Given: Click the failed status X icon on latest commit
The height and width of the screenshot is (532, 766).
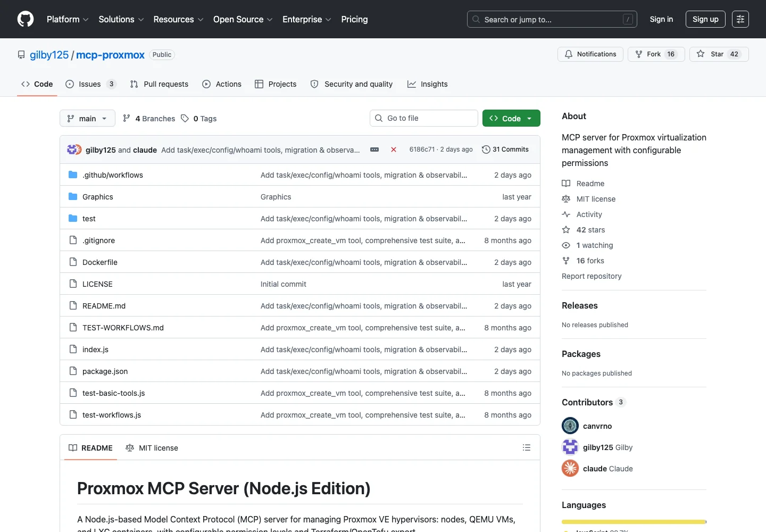Looking at the screenshot, I should (x=394, y=149).
